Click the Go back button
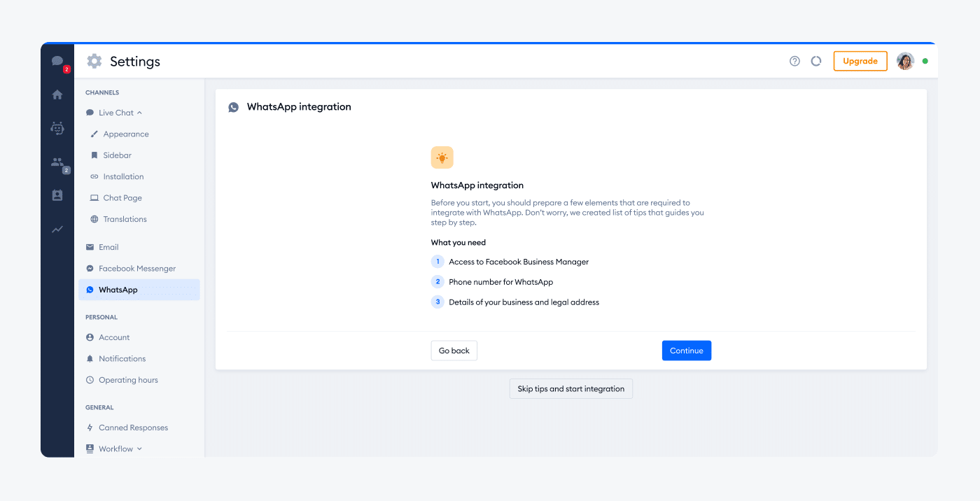 tap(454, 351)
